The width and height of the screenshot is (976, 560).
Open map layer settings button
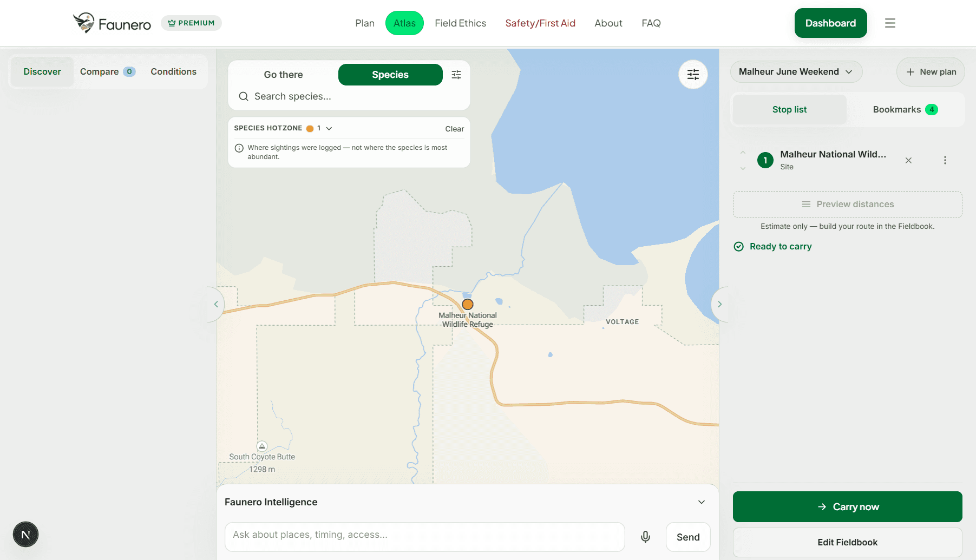point(693,75)
